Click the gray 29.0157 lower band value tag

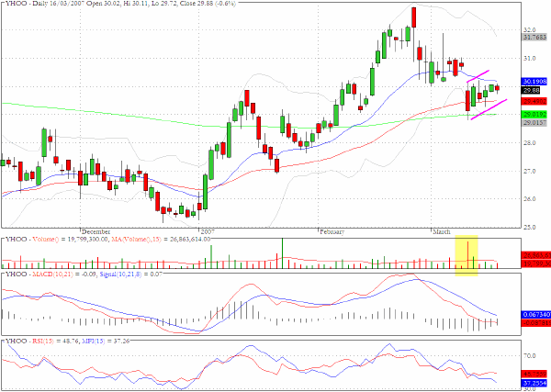pos(534,123)
